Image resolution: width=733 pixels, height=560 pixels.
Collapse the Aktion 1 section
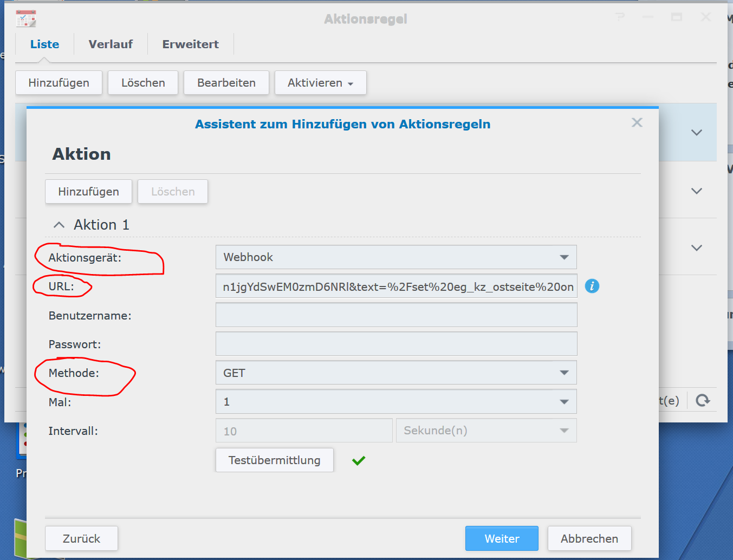point(59,225)
